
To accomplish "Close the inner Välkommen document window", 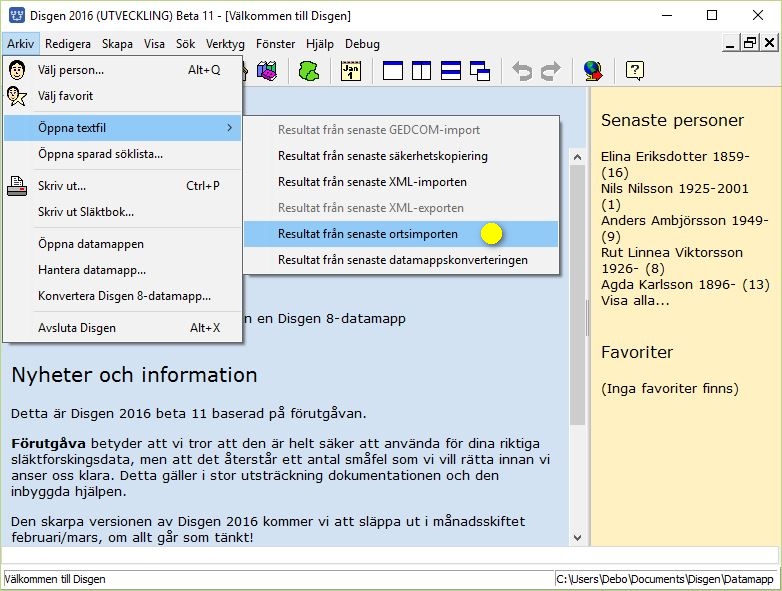I will coord(770,43).
